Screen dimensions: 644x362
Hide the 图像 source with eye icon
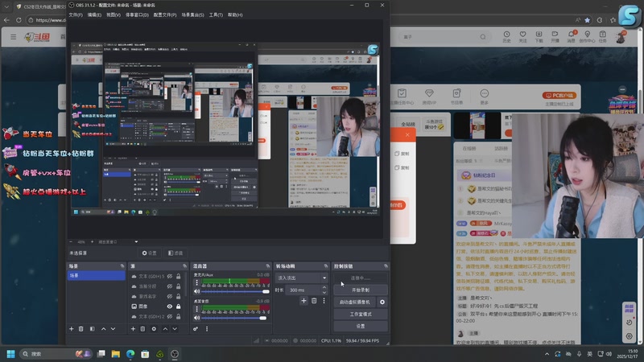170,306
